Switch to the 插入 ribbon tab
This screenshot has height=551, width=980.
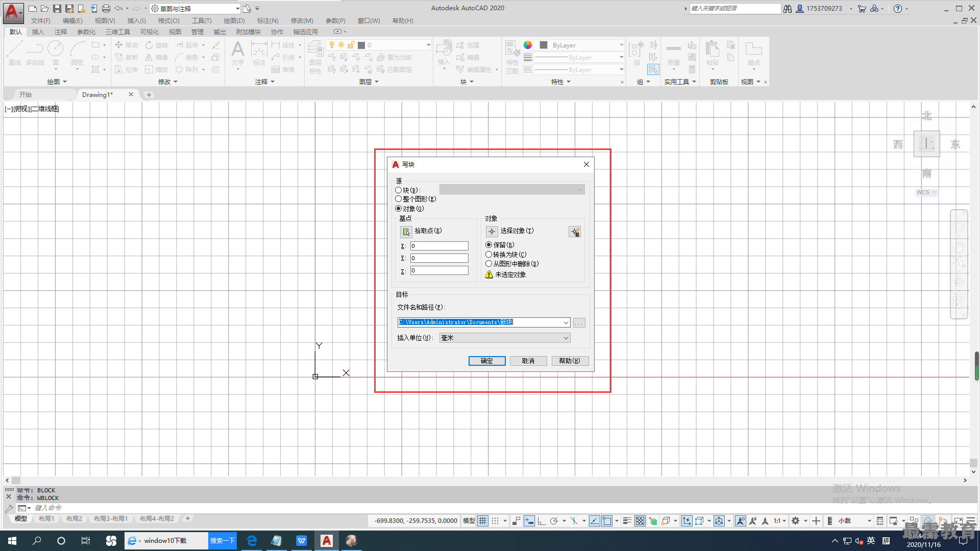[x=38, y=32]
